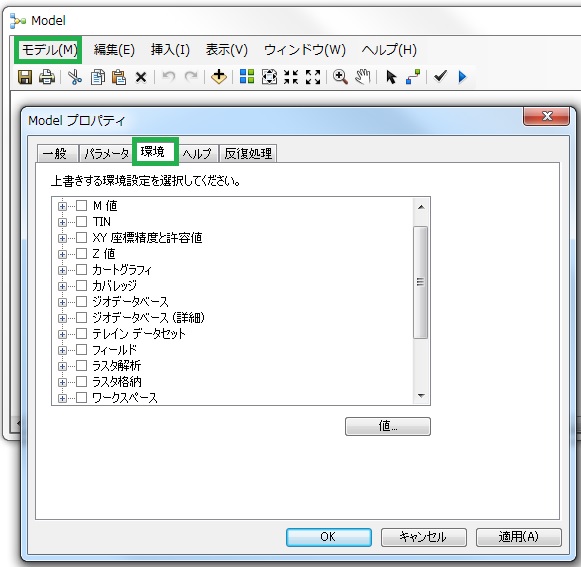Open the 挿入(I) menu

[x=170, y=50]
